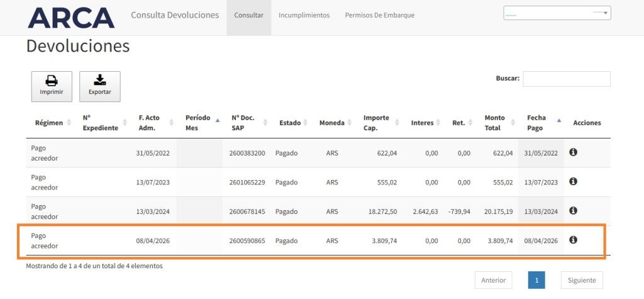The height and width of the screenshot is (299, 644).
Task: Open info icon for the 13/07/2023 payment
Action: click(x=573, y=181)
